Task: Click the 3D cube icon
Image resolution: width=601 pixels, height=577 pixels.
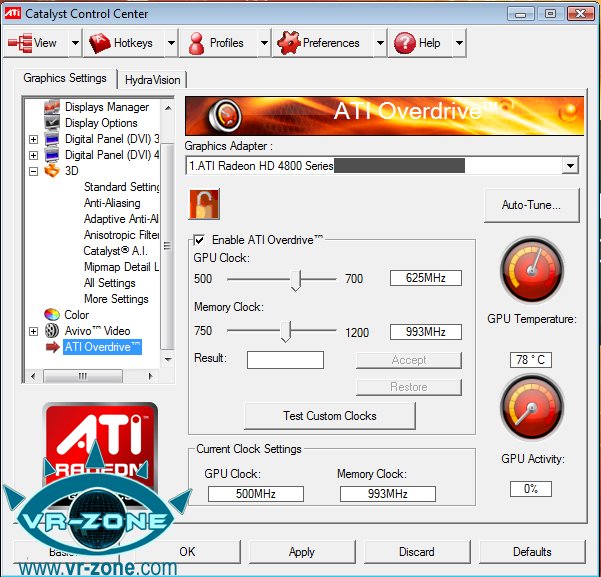Action: (52, 171)
